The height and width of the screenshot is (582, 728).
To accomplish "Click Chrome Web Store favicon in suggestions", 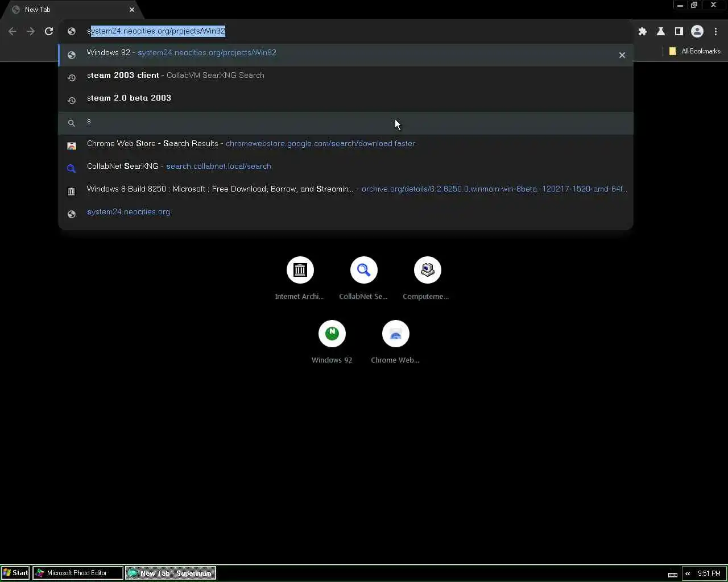I will click(72, 146).
